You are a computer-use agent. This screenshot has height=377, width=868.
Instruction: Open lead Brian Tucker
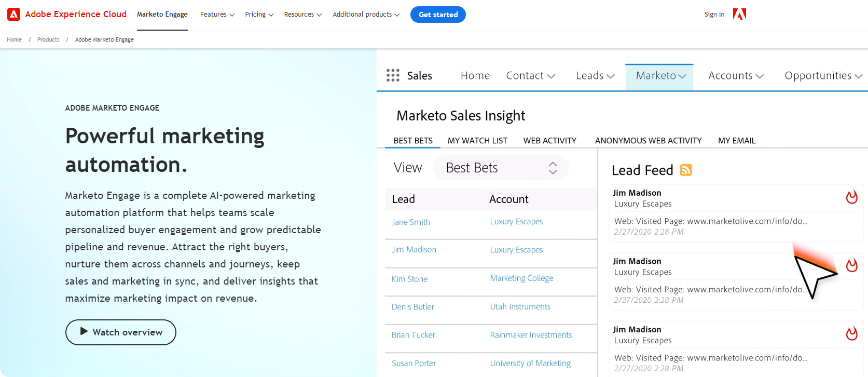tap(413, 335)
